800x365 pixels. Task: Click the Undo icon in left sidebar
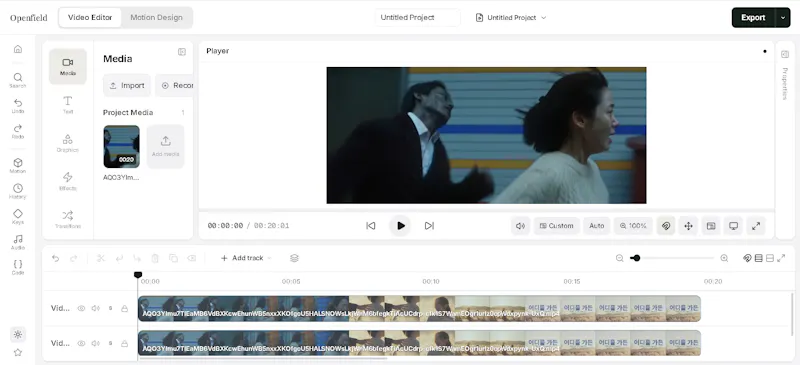coord(18,106)
